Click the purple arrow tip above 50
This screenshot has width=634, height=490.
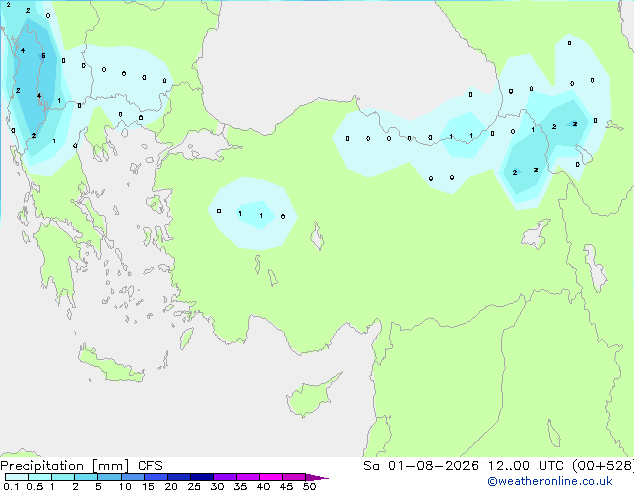[x=317, y=478]
